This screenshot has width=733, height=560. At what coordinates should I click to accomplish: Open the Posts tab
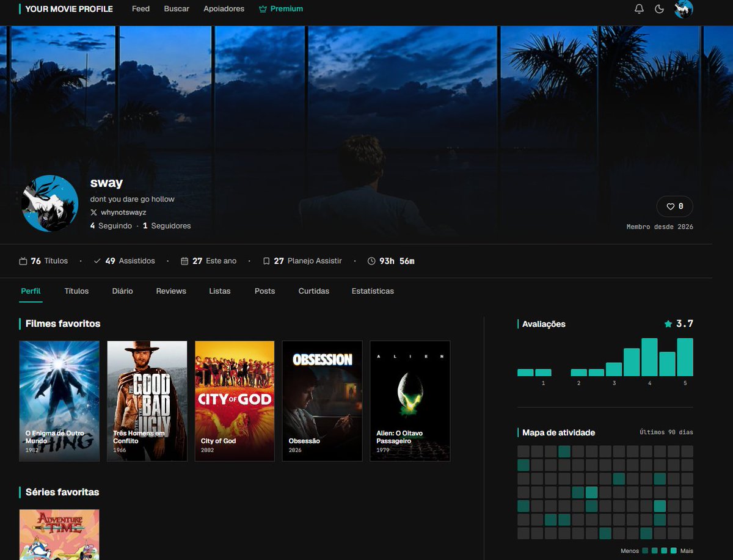click(264, 291)
